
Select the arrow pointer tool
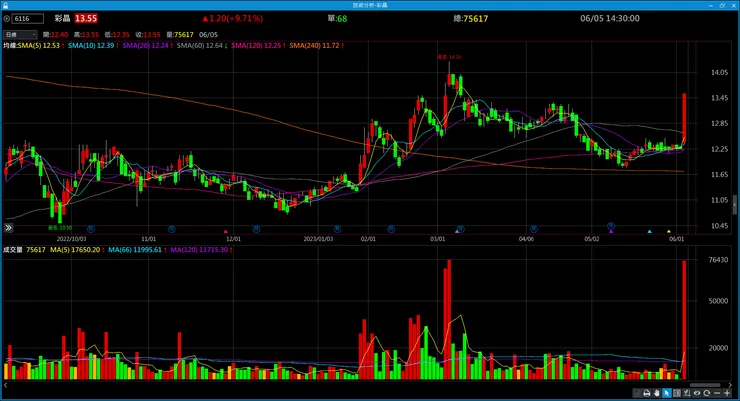[667, 393]
